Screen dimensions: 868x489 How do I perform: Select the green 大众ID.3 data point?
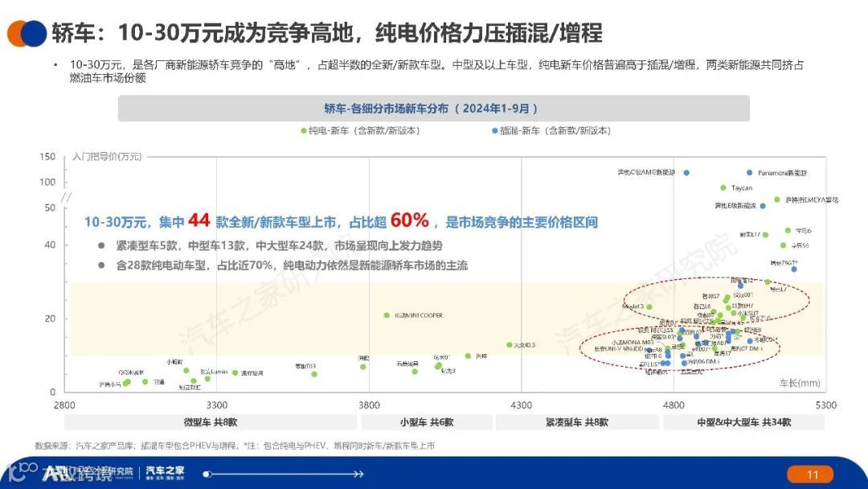510,345
